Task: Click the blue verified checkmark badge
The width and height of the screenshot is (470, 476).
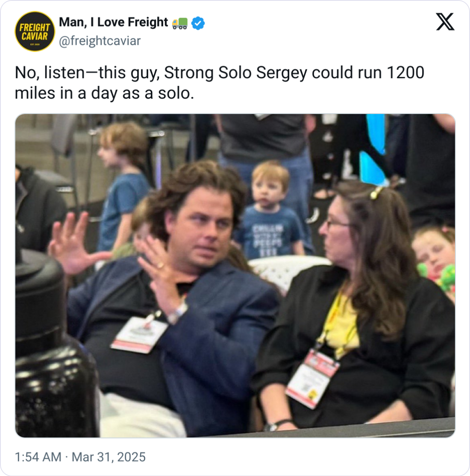Action: point(198,23)
